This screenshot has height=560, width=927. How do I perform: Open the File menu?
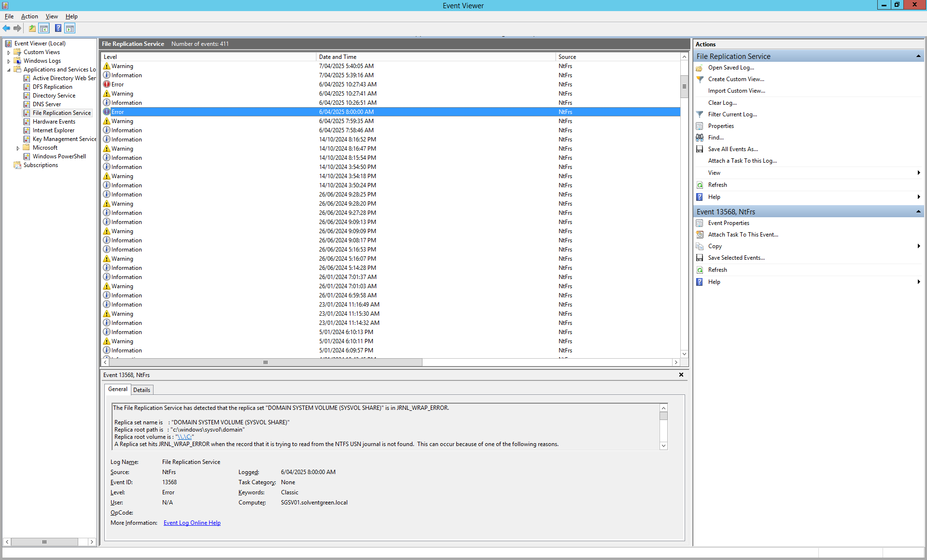pos(9,16)
